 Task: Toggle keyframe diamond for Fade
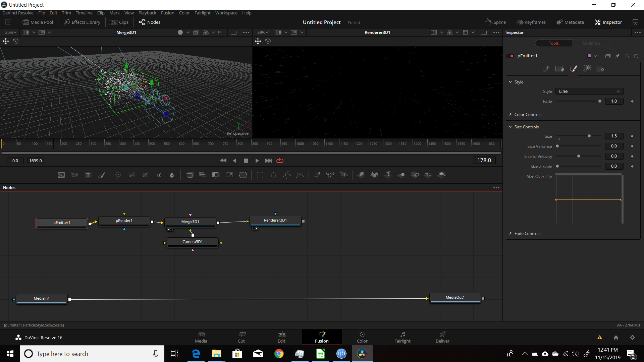click(632, 101)
